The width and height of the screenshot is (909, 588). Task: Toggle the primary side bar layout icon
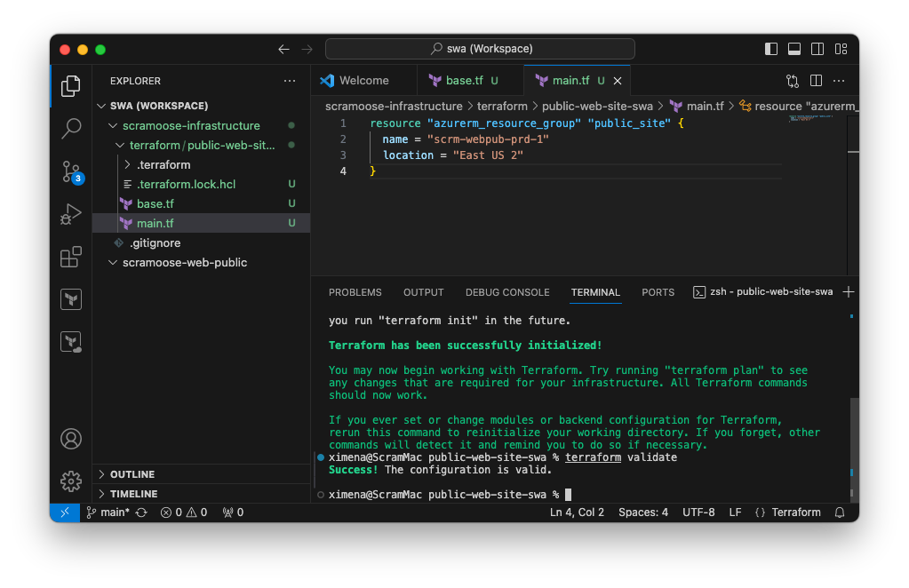771,49
